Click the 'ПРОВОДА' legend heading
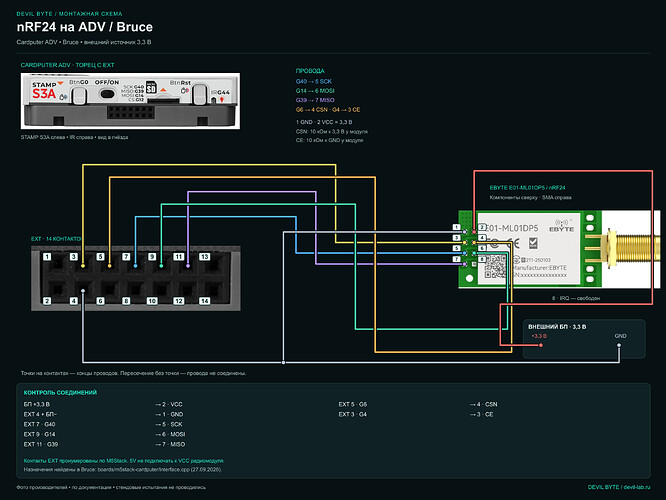666x500 pixels. coord(310,71)
